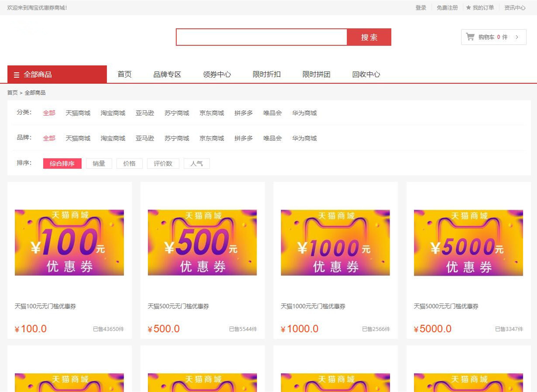Filter 品牌 by 淘宝商城

pos(113,138)
